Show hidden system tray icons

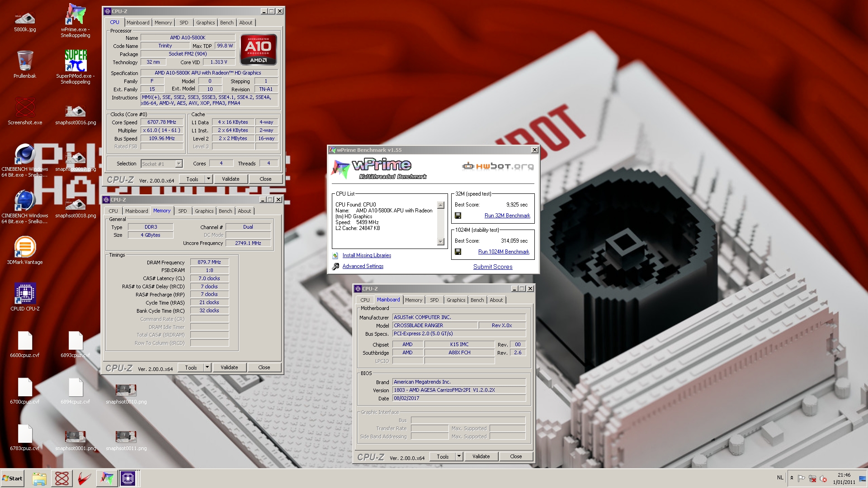tap(792, 478)
